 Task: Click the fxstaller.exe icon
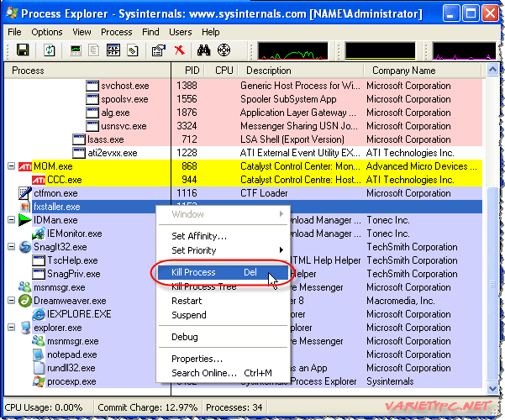[x=25, y=207]
